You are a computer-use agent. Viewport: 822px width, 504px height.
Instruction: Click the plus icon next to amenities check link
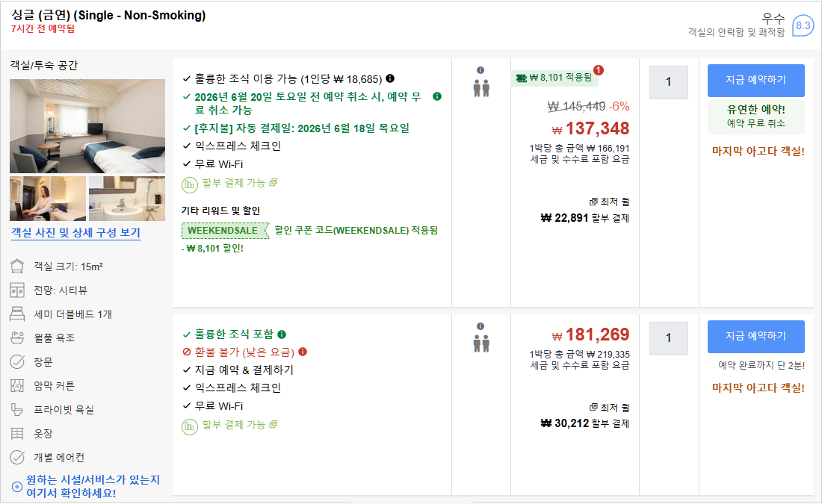click(x=16, y=487)
